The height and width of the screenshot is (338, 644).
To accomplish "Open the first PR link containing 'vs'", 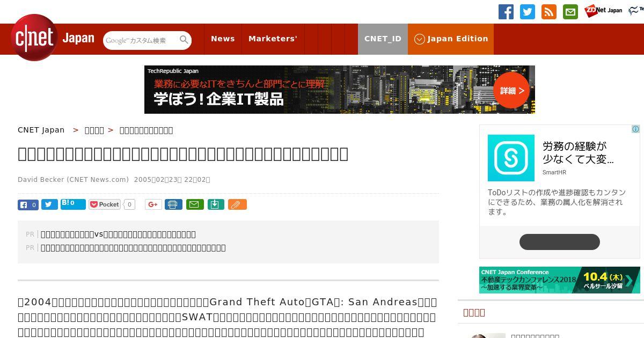I will pyautogui.click(x=118, y=234).
